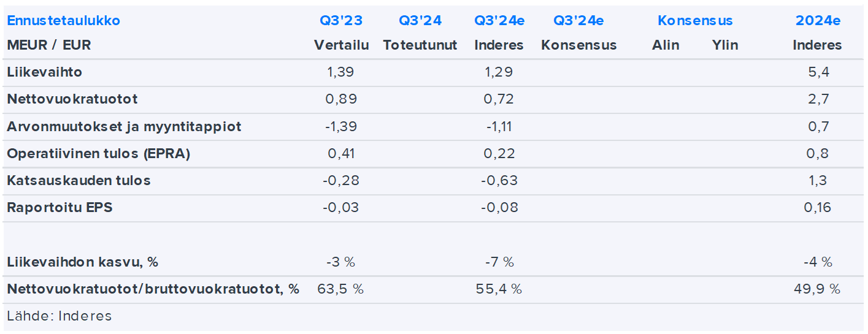
Task: Click the Inderes Q3'24e EPS value -0,08
Action: point(499,208)
